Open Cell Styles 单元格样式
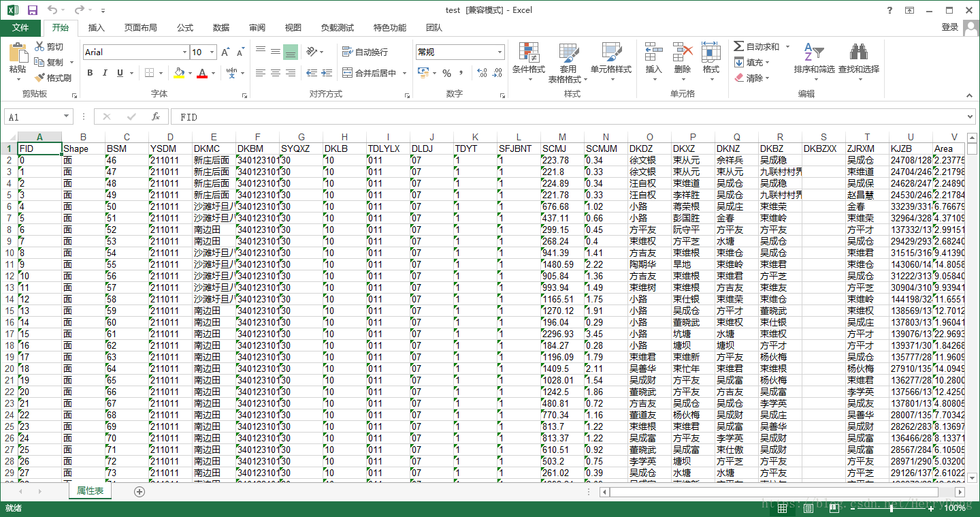Image resolution: width=980 pixels, height=517 pixels. click(x=611, y=63)
